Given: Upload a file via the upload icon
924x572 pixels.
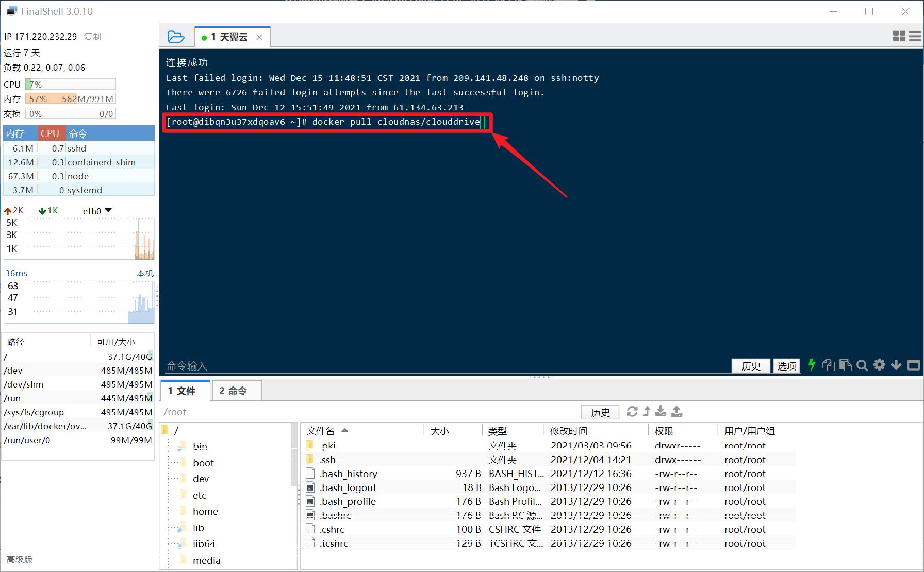Looking at the screenshot, I should tap(676, 411).
